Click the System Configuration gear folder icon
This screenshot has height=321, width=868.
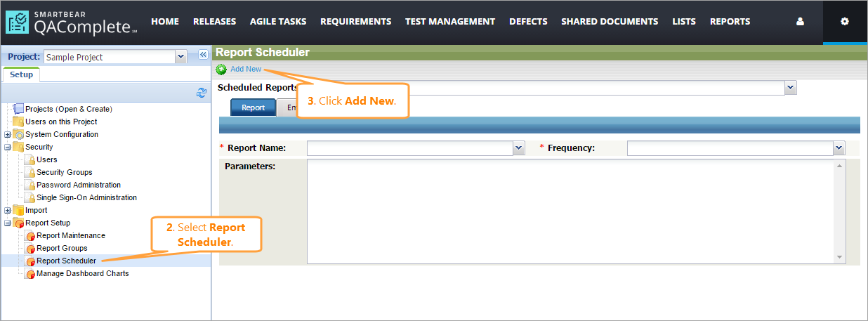tap(18, 134)
